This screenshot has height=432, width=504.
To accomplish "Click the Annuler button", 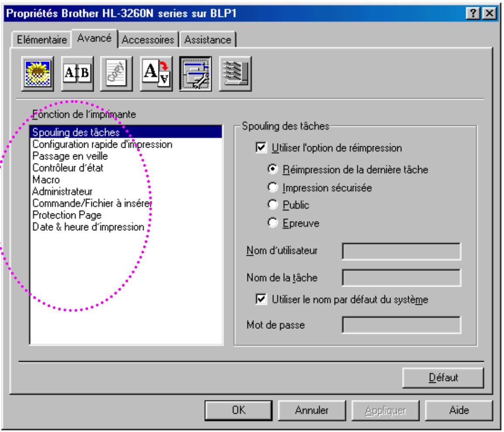I will tap(312, 411).
